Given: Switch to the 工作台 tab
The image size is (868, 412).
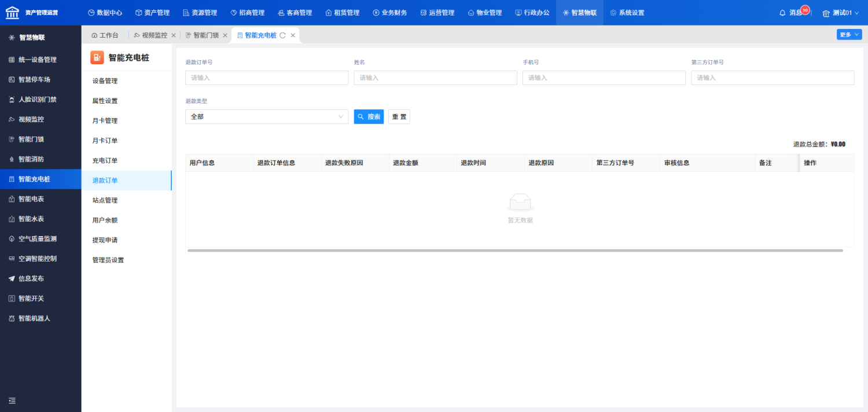Looking at the screenshot, I should [x=105, y=35].
